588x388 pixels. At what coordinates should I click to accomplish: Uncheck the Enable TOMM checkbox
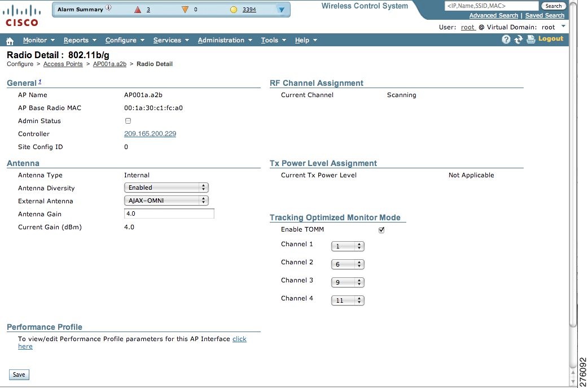click(x=381, y=230)
